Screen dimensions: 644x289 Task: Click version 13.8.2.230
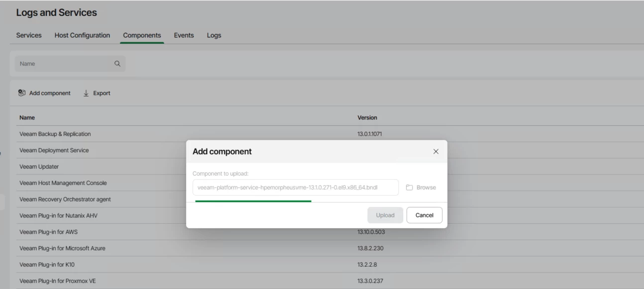click(x=370, y=248)
